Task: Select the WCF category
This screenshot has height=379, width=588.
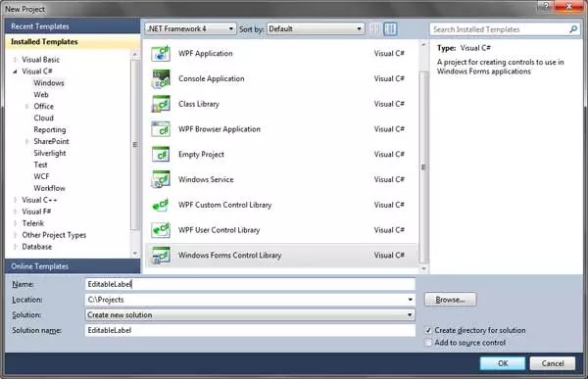Action: (41, 176)
